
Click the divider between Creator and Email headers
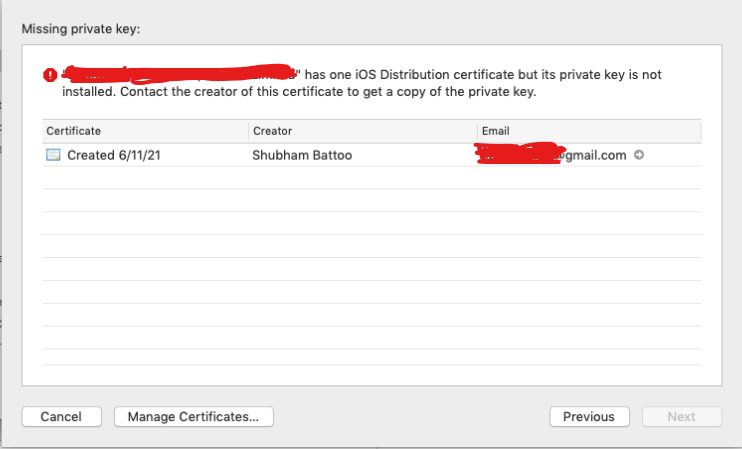tap(477, 131)
